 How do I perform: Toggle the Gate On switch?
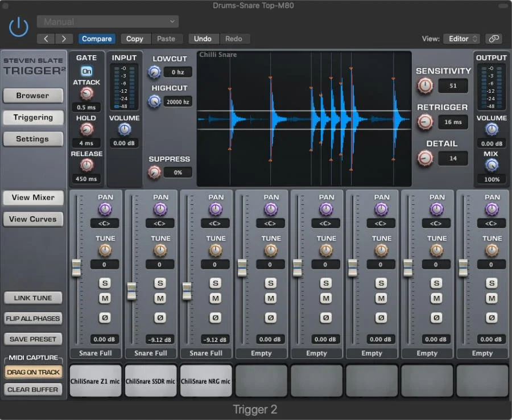point(86,72)
